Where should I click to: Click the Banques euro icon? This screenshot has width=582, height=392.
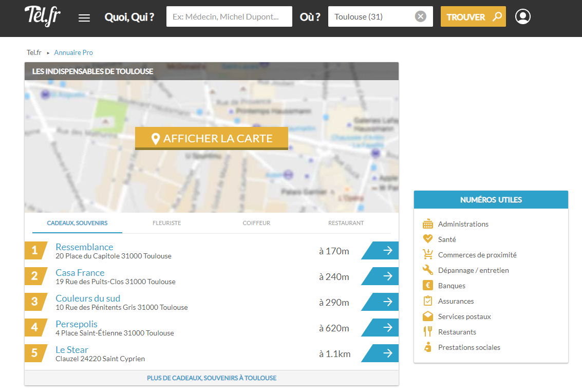(427, 286)
